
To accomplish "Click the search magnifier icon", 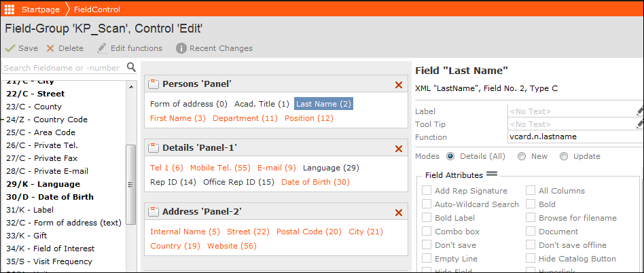I will click(131, 67).
